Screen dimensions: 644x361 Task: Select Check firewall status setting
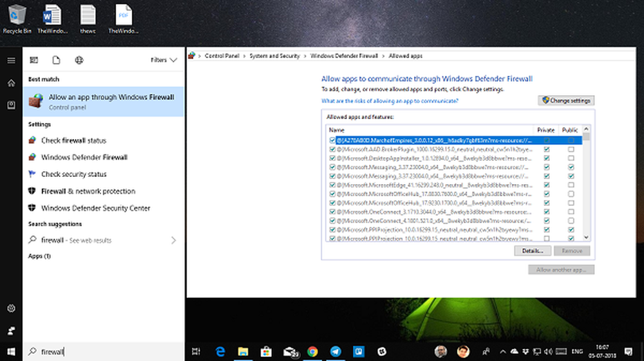73,140
